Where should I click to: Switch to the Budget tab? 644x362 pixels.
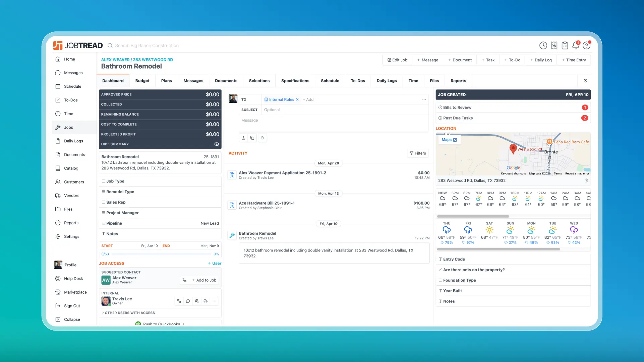[142, 81]
